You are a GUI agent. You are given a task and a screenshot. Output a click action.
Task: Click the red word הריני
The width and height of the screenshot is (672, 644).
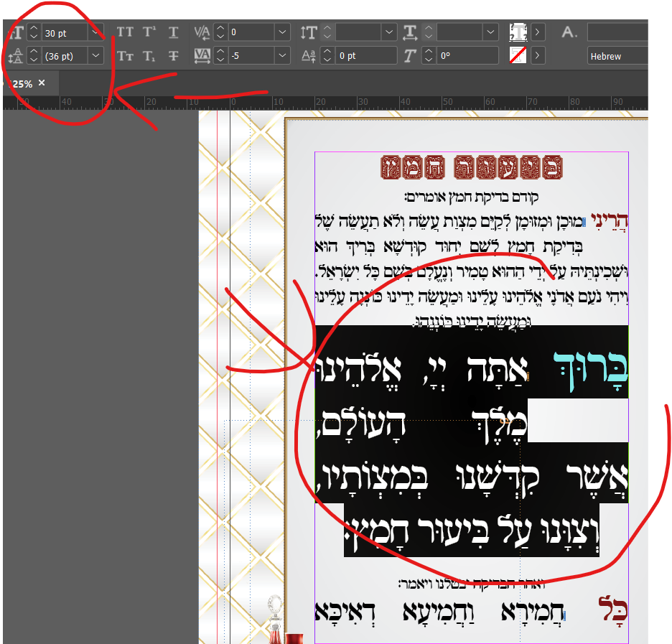coord(610,221)
